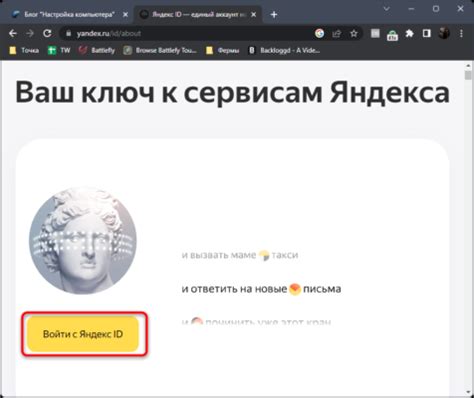Open the tab search dropdown arrow

pos(387,9)
